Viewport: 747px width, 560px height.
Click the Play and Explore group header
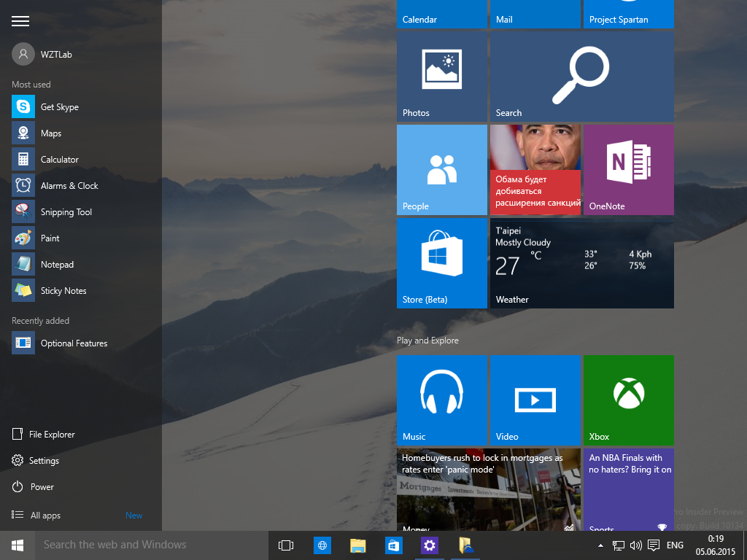pyautogui.click(x=427, y=341)
